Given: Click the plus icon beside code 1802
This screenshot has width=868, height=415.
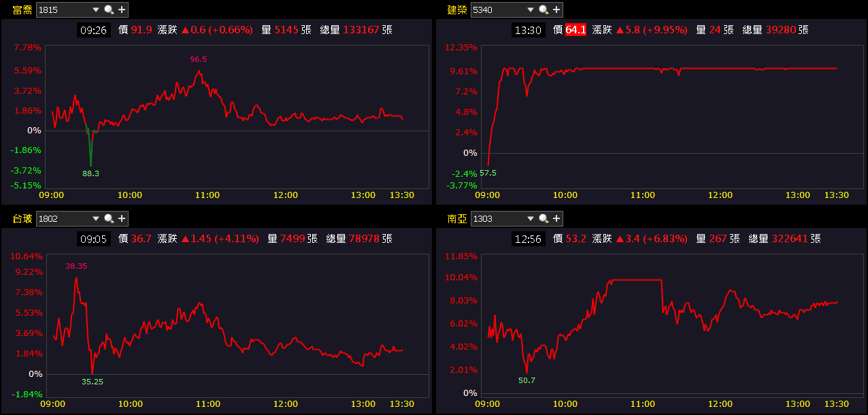Looking at the screenshot, I should (x=122, y=218).
